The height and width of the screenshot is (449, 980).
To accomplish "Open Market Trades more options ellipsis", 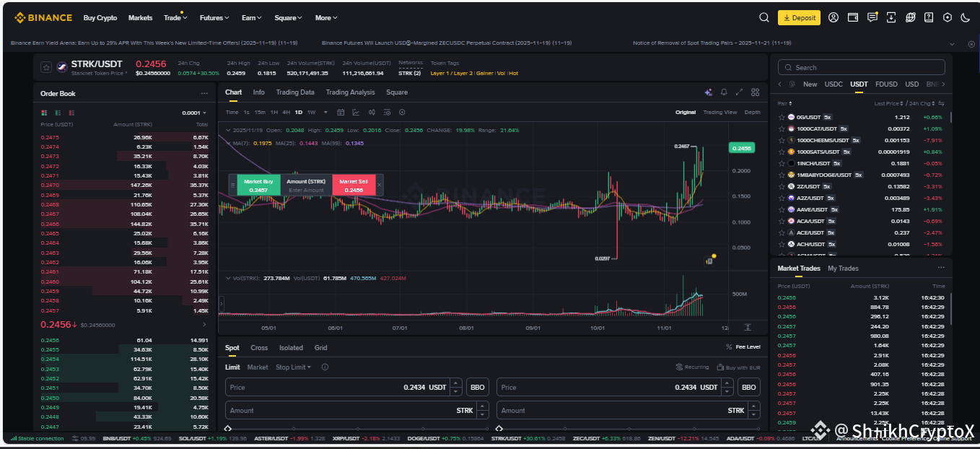I will click(x=940, y=268).
